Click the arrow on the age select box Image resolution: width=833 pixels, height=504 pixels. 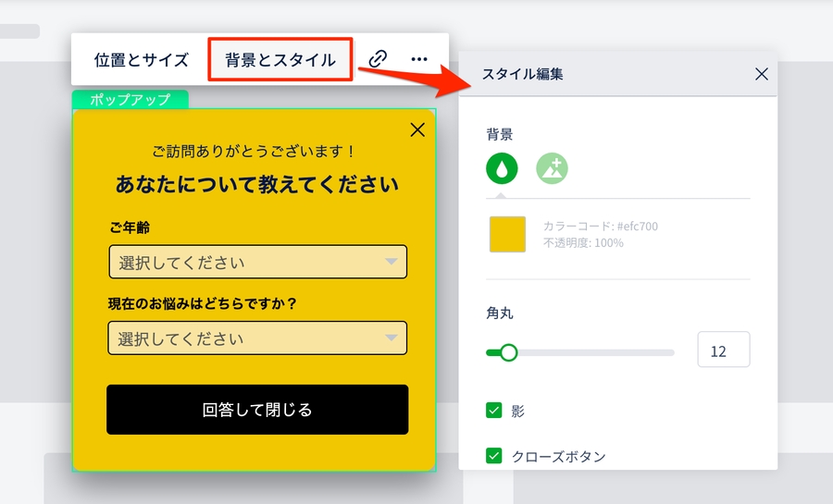coord(392,263)
